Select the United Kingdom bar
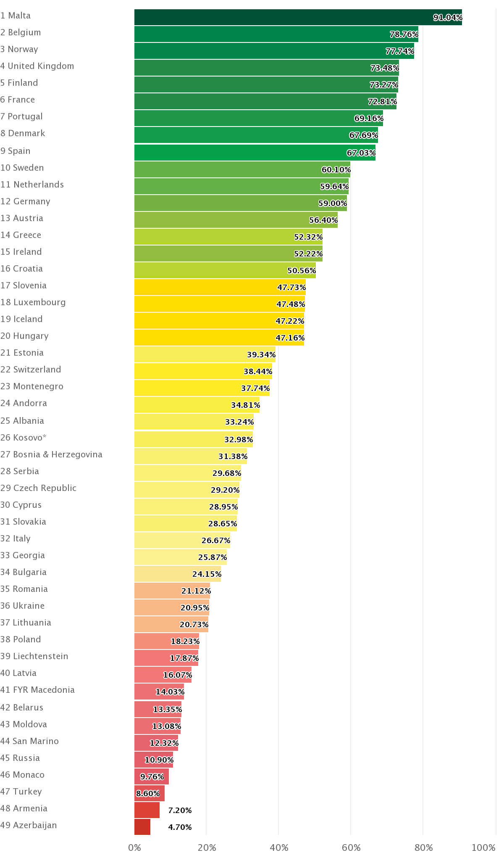Screen dimensions: 504x866 pyautogui.click(x=267, y=68)
